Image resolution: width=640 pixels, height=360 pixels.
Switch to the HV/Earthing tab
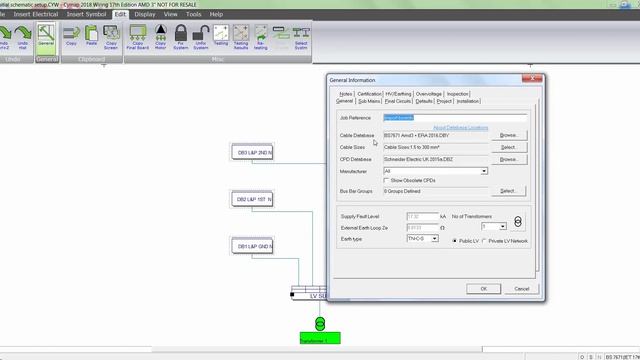tap(398, 94)
